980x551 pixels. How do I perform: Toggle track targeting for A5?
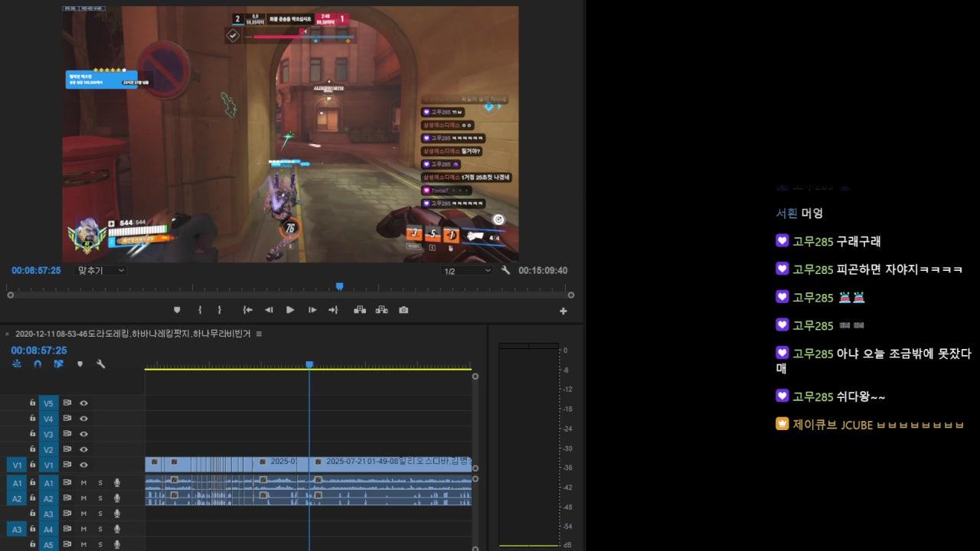tap(49, 544)
